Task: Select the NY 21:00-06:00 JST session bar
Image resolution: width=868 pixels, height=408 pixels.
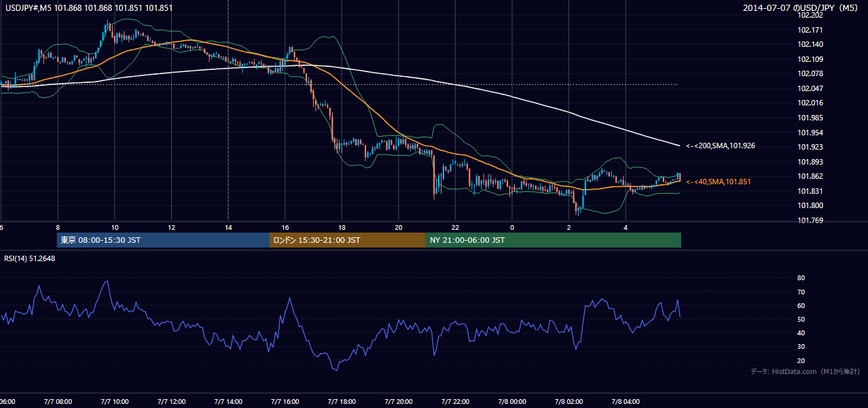Action: (553, 240)
